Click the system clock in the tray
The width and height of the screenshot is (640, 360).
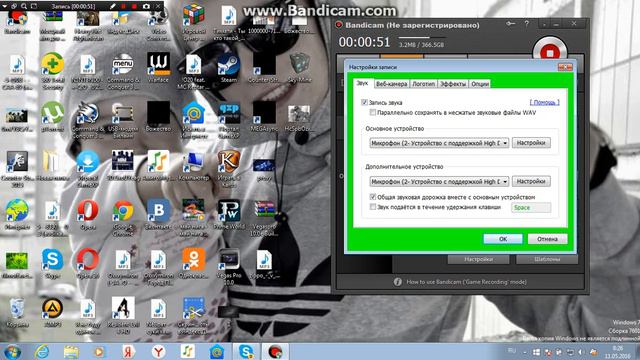pos(617,352)
